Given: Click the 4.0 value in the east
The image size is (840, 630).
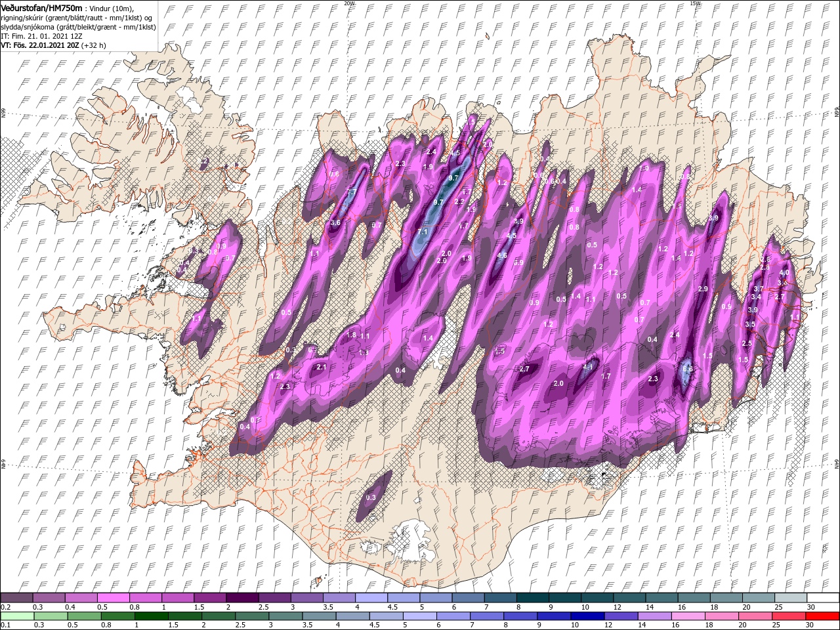Looking at the screenshot, I should [x=784, y=273].
